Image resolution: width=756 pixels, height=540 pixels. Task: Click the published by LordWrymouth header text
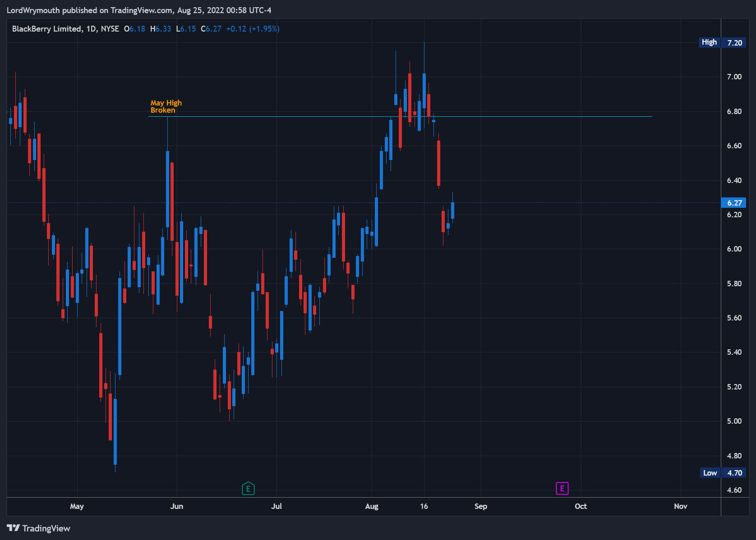(139, 10)
